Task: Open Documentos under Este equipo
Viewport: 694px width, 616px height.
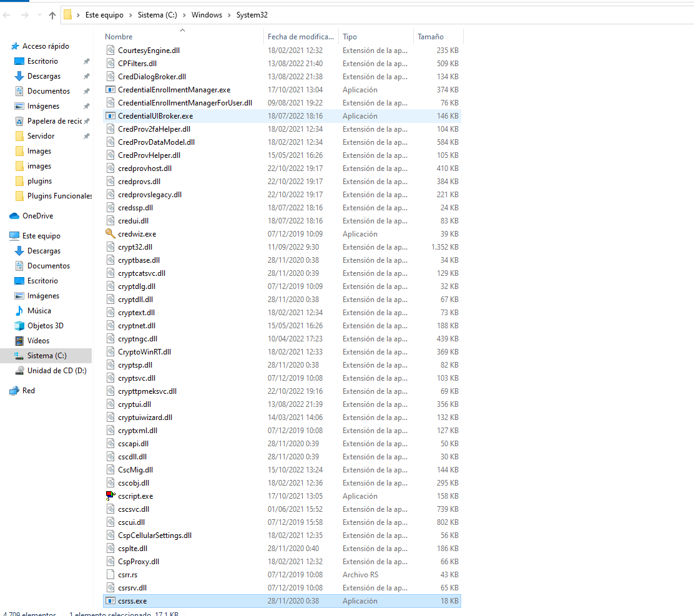Action: pyautogui.click(x=49, y=266)
